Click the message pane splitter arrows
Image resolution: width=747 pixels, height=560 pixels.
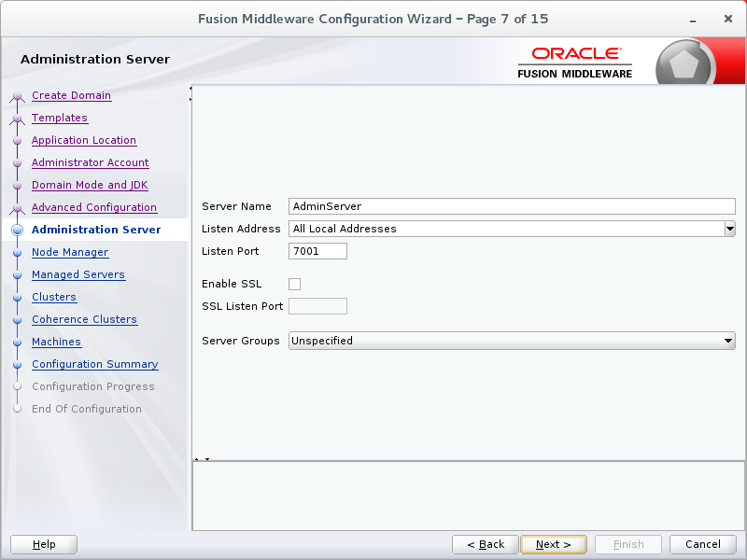(x=202, y=459)
